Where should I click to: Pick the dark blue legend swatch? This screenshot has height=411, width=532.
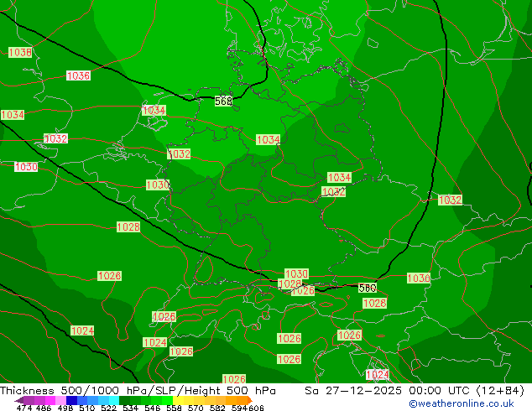pos(71,400)
